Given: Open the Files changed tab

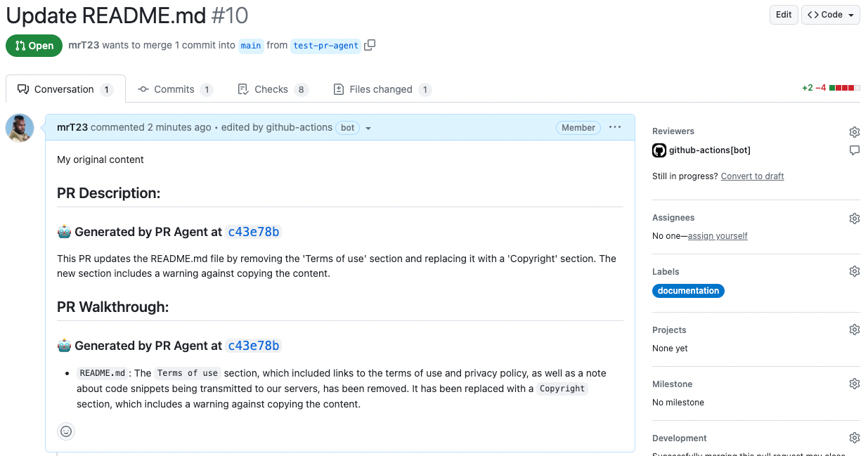Looking at the screenshot, I should (381, 89).
